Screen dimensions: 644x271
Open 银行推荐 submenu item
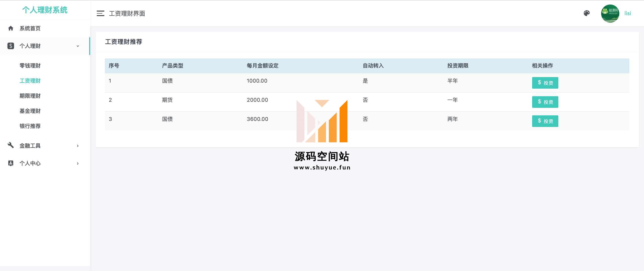click(x=30, y=126)
